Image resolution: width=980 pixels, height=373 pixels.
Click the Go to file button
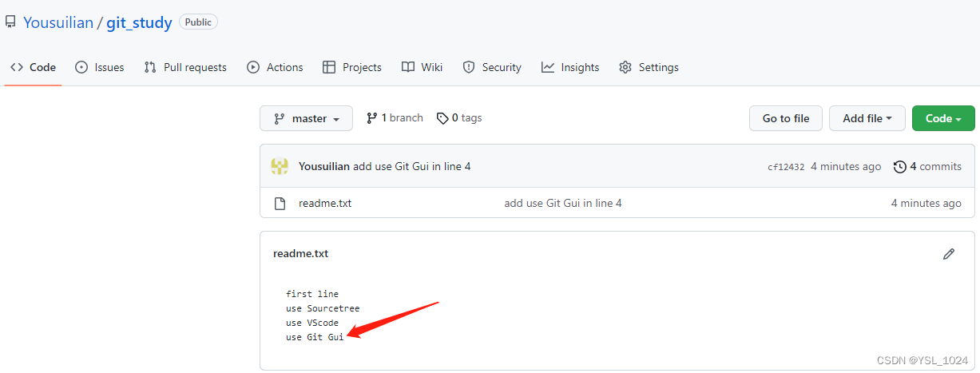click(x=786, y=118)
